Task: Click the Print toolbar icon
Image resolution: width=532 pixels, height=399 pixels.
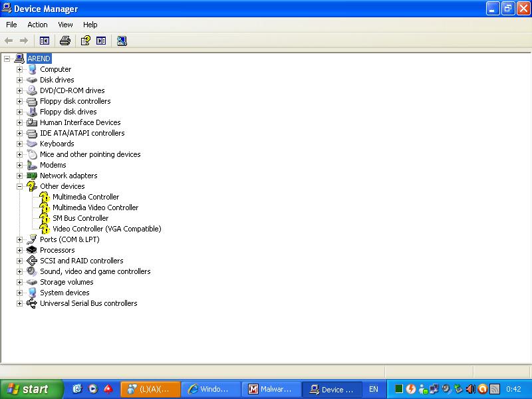Action: click(65, 41)
